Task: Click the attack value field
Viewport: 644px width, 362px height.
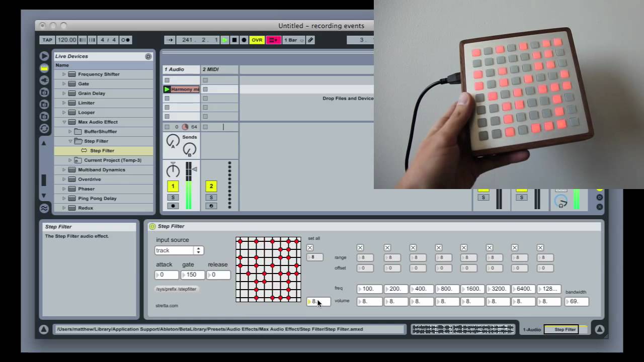Action: 167,275
